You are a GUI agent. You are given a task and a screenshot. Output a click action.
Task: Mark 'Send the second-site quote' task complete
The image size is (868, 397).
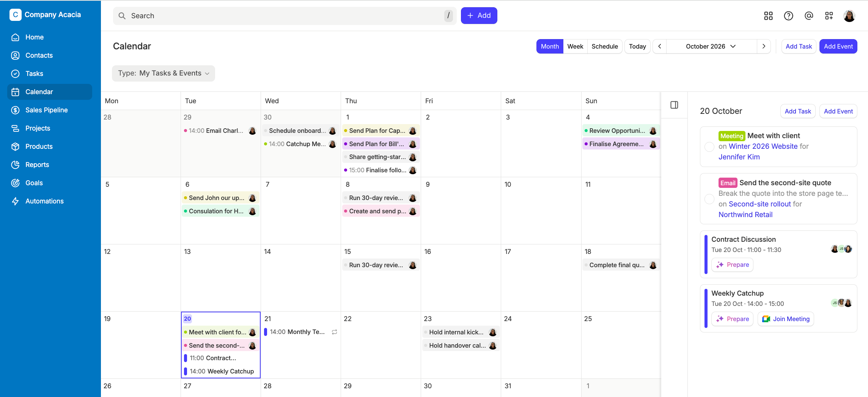pyautogui.click(x=709, y=199)
